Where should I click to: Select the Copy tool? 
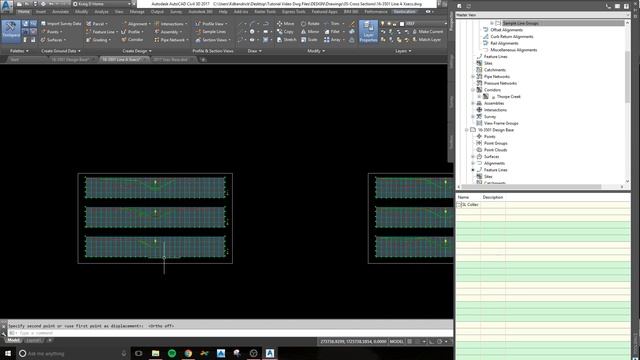click(x=285, y=32)
